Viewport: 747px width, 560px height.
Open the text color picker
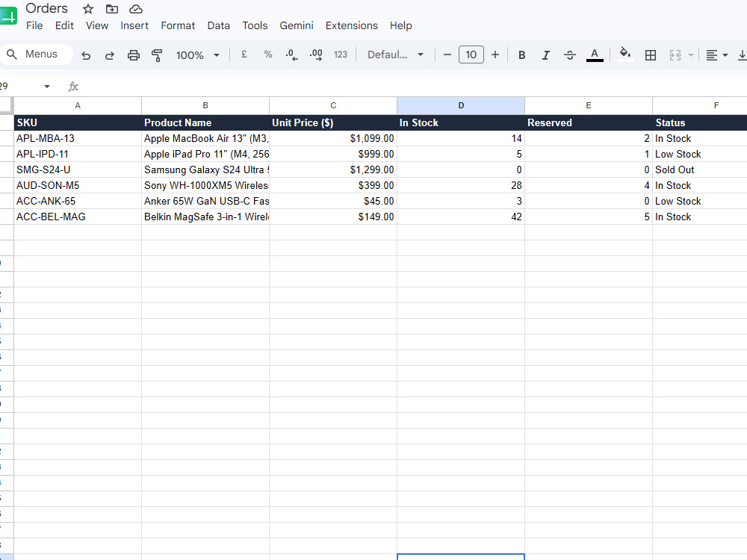click(595, 55)
